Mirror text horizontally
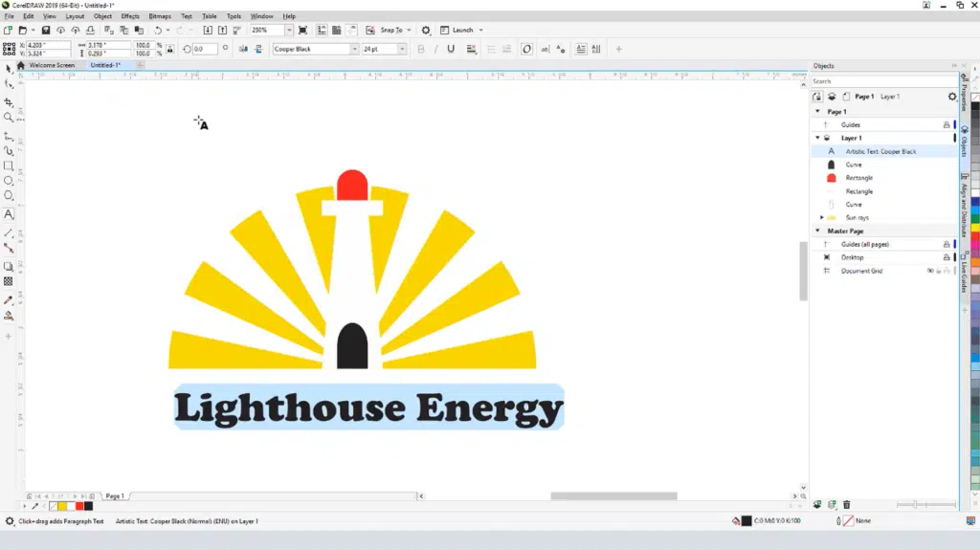 243,49
